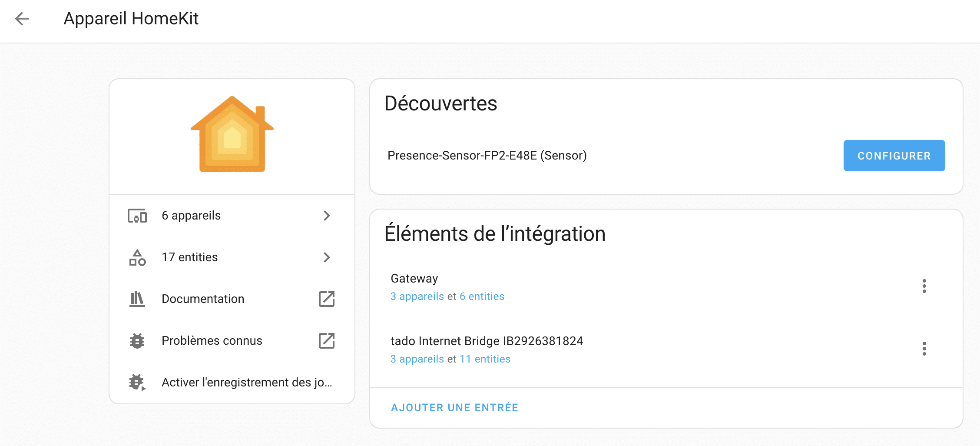Click the shapes icon beside 17 entities
Viewport: 980px width, 446px height.
point(137,257)
